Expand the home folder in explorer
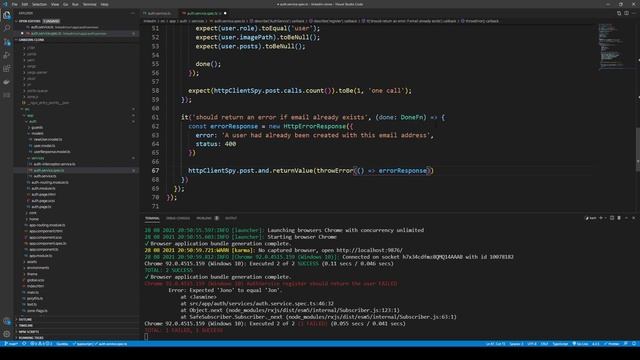The width and height of the screenshot is (640, 360). click(x=34, y=219)
